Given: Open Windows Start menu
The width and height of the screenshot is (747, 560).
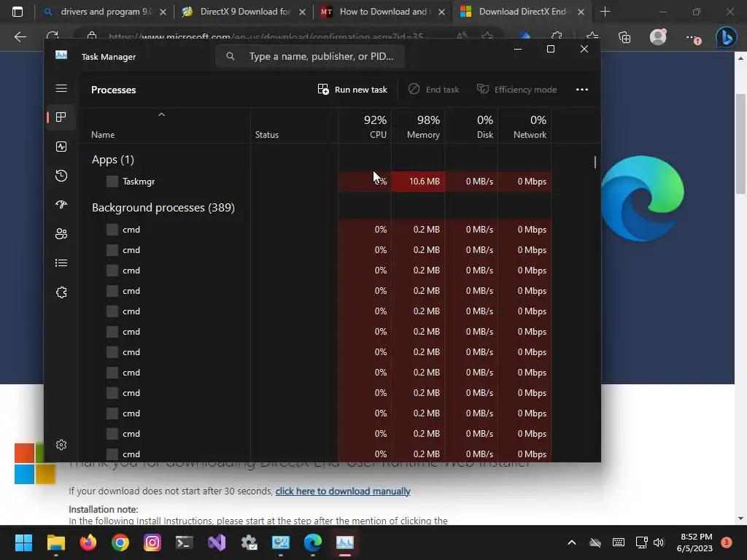Looking at the screenshot, I should click(x=23, y=542).
